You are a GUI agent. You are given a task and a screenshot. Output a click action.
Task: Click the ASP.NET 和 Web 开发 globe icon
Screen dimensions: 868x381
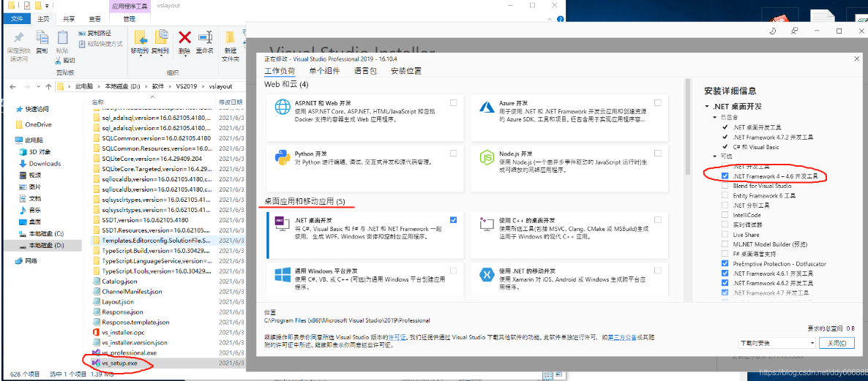283,106
